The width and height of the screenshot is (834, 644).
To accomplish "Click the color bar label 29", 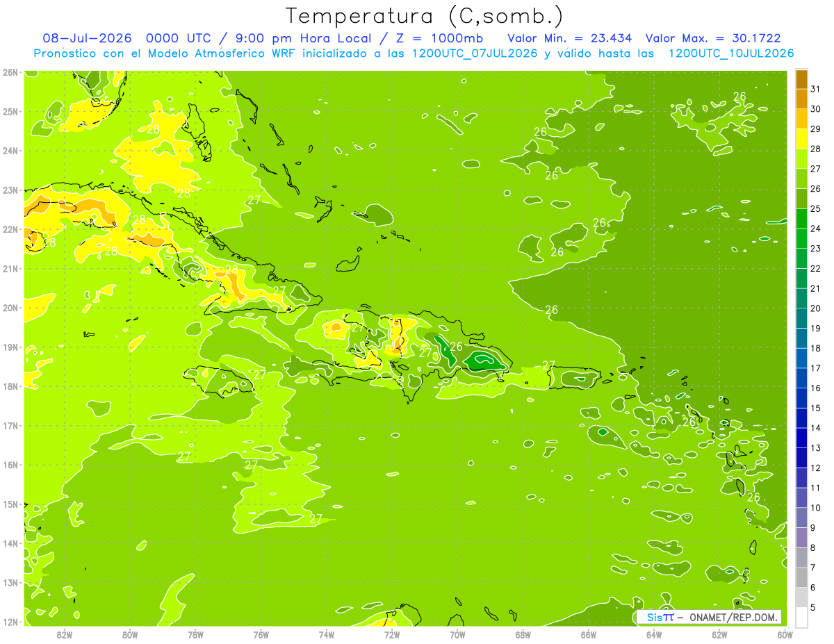I will (815, 129).
